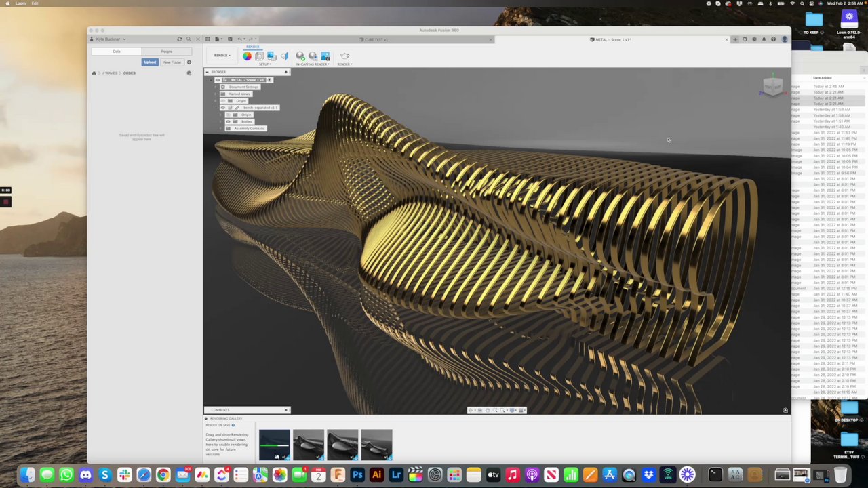Click the Scene Settings icon in Setup

[259, 56]
